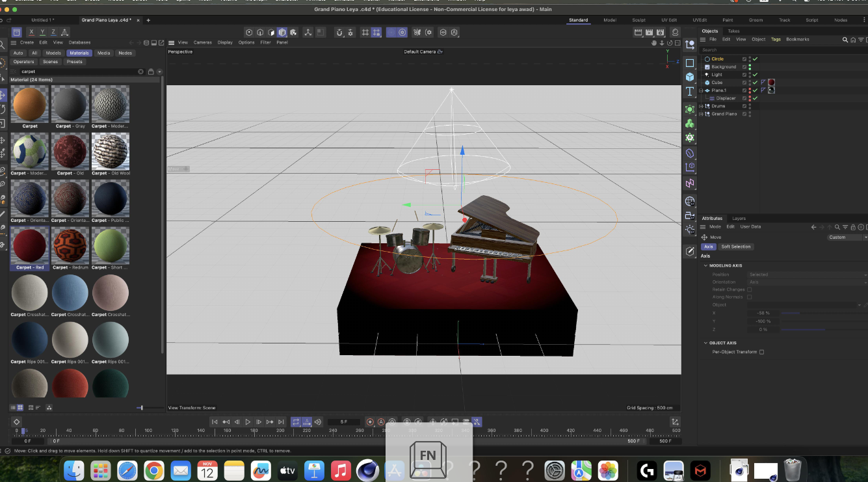Click the play forward button in timeline
Image resolution: width=868 pixels, height=482 pixels.
248,422
